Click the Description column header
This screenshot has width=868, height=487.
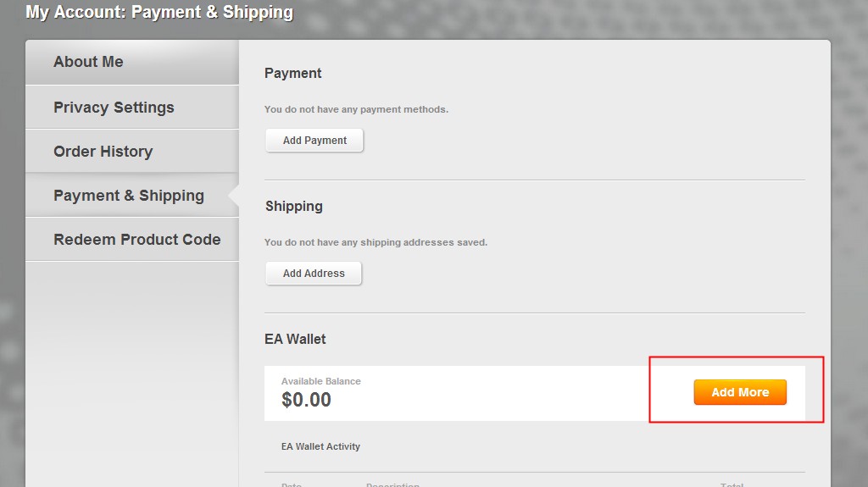coord(392,484)
